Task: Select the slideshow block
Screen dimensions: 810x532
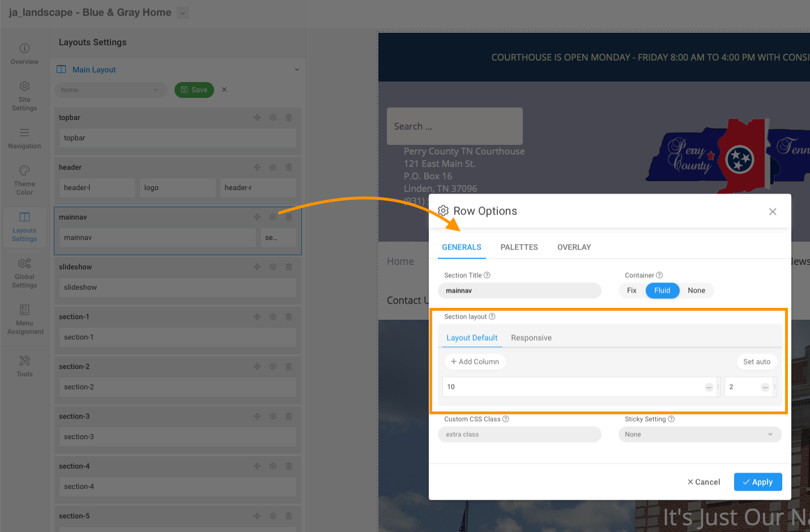Action: (178, 288)
